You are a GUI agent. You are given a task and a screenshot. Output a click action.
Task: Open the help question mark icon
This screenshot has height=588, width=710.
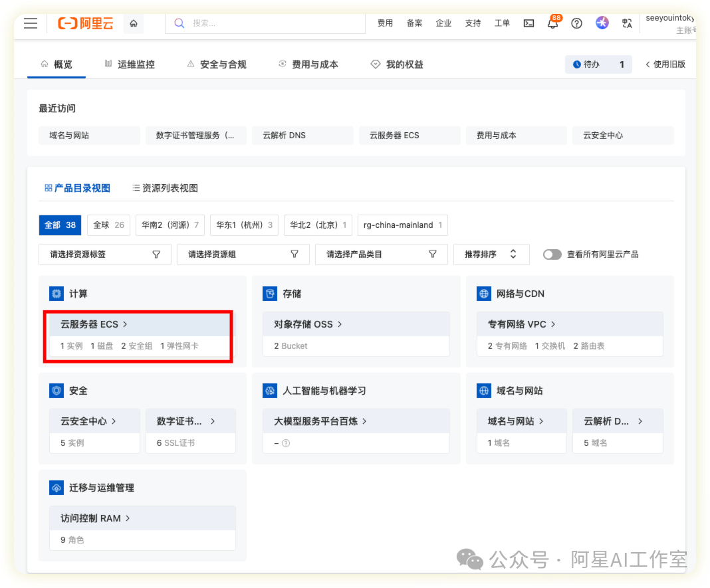pyautogui.click(x=576, y=23)
